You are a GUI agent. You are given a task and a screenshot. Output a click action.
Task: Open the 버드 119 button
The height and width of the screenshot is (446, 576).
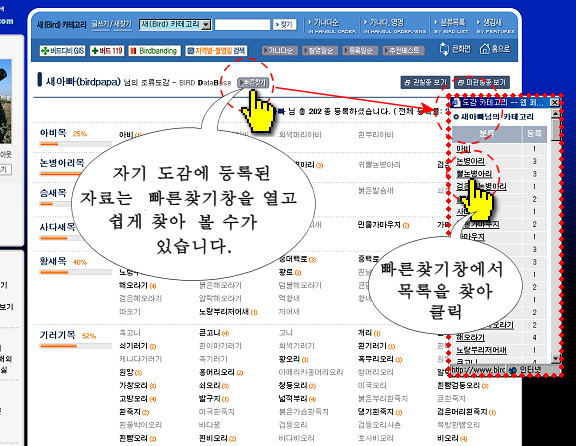click(107, 51)
